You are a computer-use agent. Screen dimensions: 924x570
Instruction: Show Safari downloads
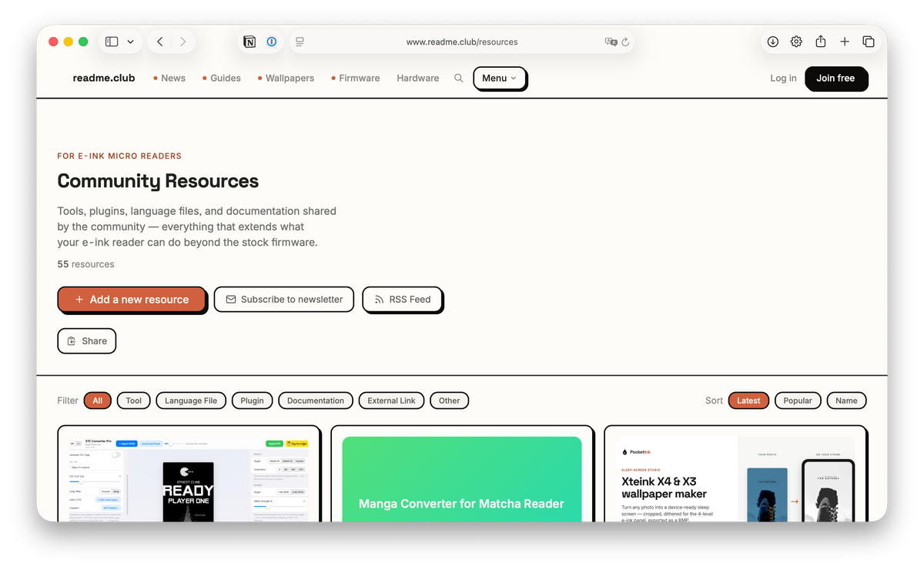point(772,42)
